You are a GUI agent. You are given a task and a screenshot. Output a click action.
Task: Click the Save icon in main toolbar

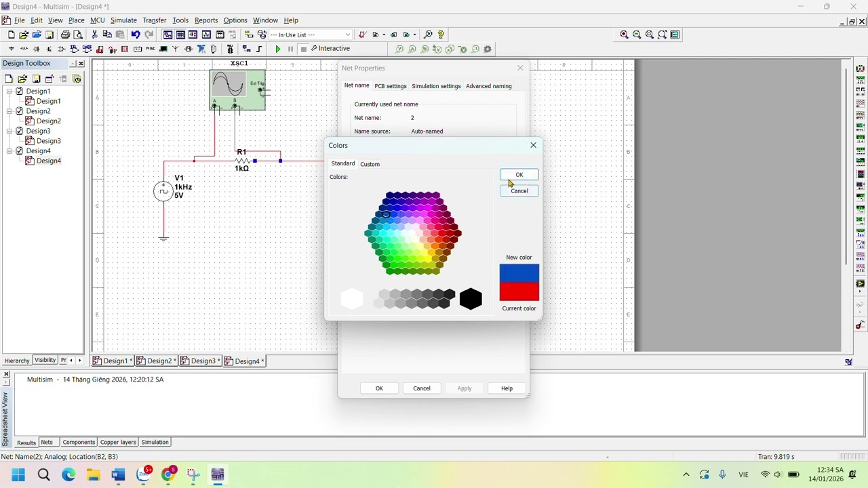coord(50,35)
